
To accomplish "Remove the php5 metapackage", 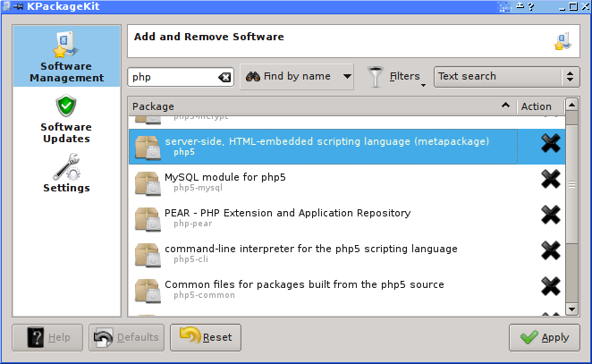I will pyautogui.click(x=551, y=143).
